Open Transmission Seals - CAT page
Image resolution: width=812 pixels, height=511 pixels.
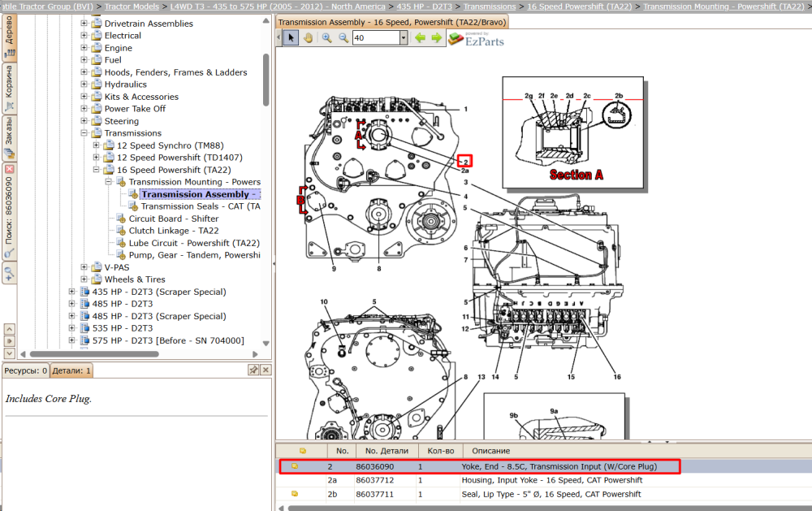(201, 206)
